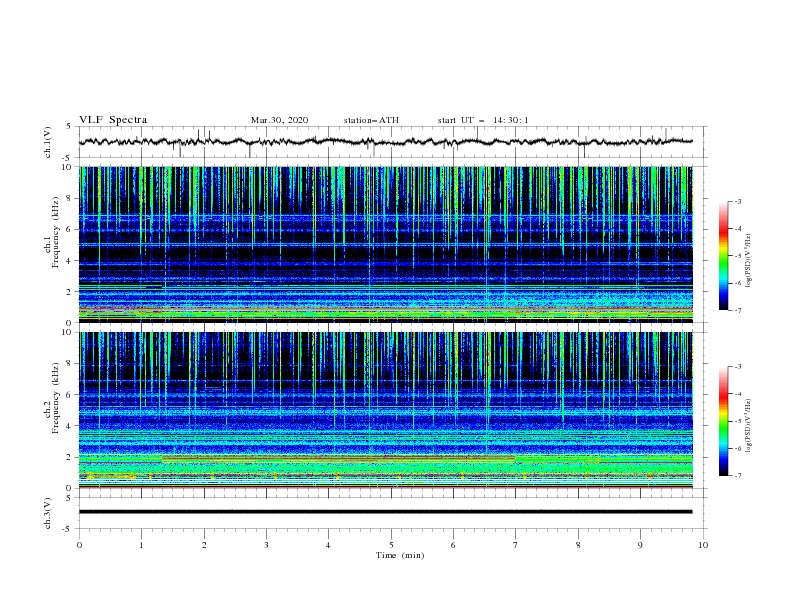Click the ch.2 "Frequency (kHz)" axis label

[x=56, y=397]
